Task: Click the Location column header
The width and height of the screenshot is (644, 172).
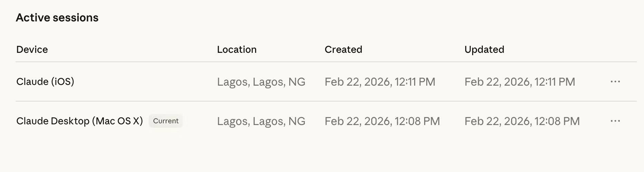Action: 237,49
